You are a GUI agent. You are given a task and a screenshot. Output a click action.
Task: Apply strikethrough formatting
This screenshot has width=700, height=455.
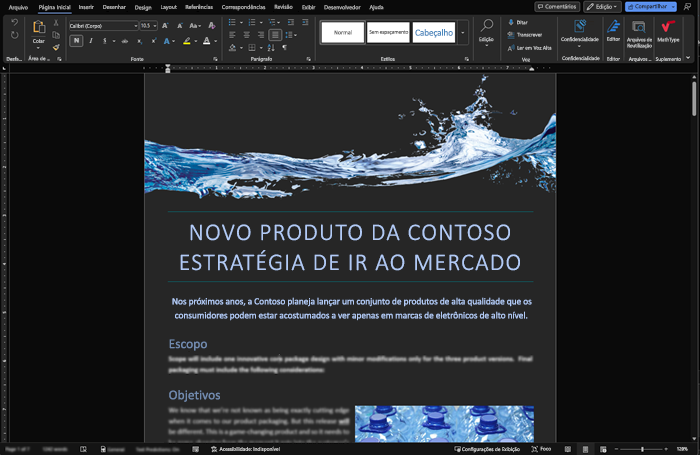125,41
